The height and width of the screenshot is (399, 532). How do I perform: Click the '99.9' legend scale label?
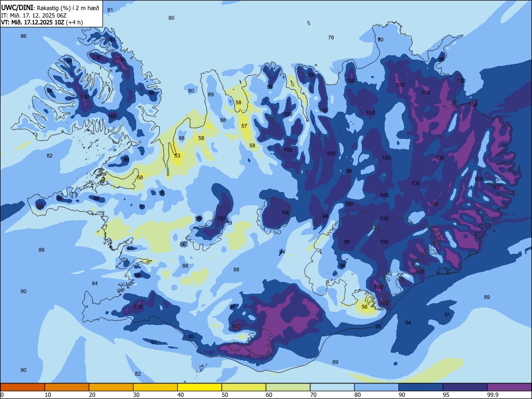click(x=492, y=395)
